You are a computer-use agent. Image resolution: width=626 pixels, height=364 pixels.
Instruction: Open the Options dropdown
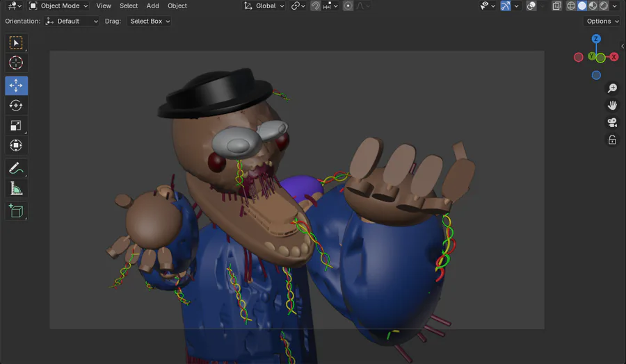603,21
